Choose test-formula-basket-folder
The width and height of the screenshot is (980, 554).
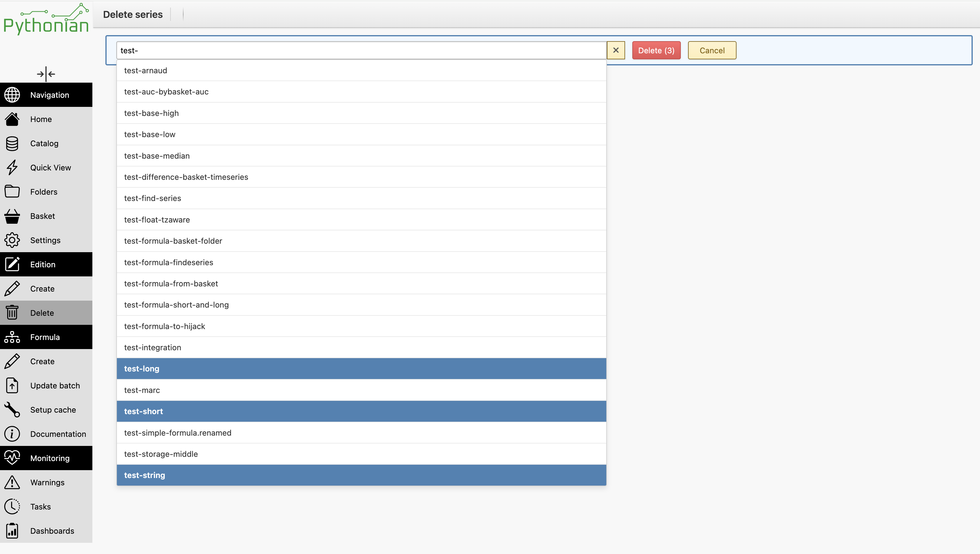tap(361, 241)
